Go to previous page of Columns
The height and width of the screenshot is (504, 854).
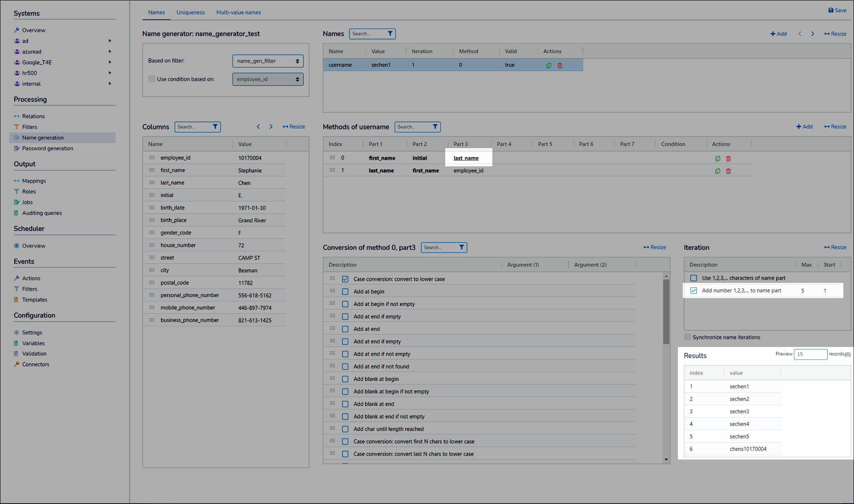[x=258, y=127]
